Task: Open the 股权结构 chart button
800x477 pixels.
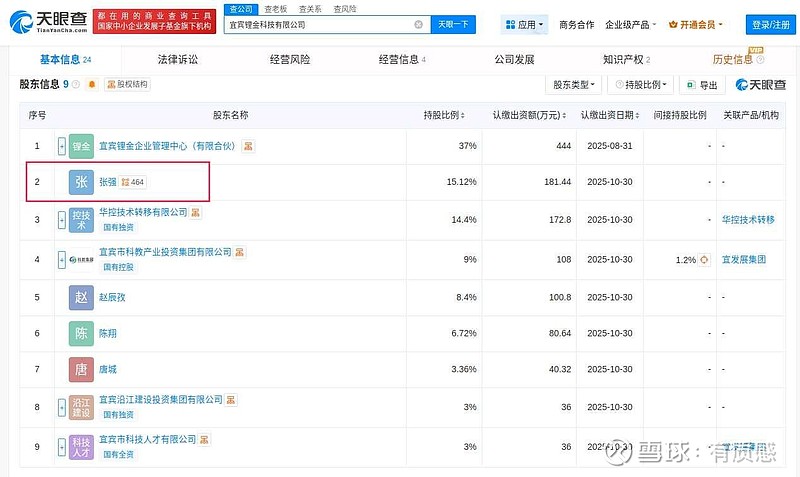Action: pyautogui.click(x=128, y=84)
